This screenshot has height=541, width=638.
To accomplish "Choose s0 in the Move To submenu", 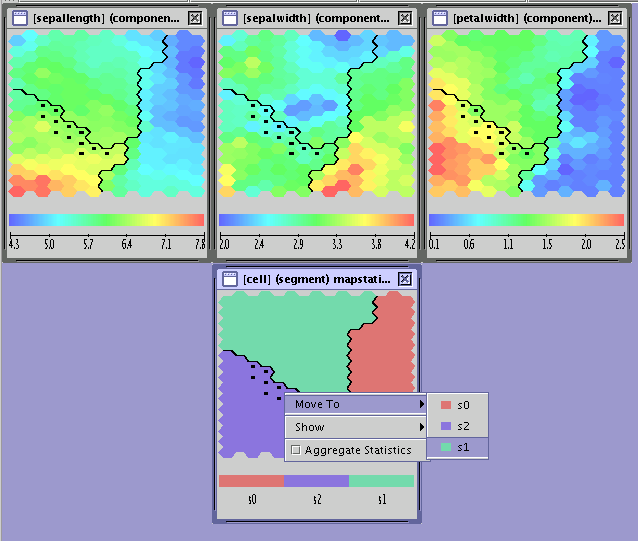I will click(458, 405).
